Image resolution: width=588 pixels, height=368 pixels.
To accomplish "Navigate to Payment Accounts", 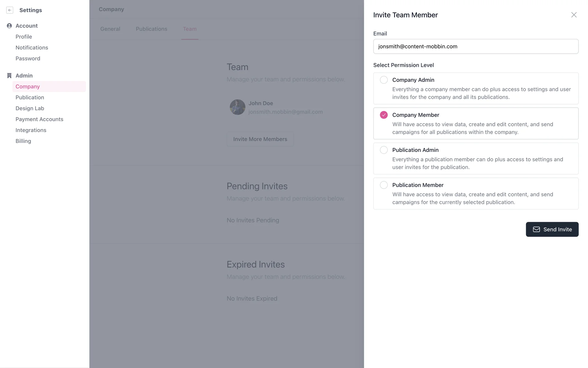I will coord(39,119).
